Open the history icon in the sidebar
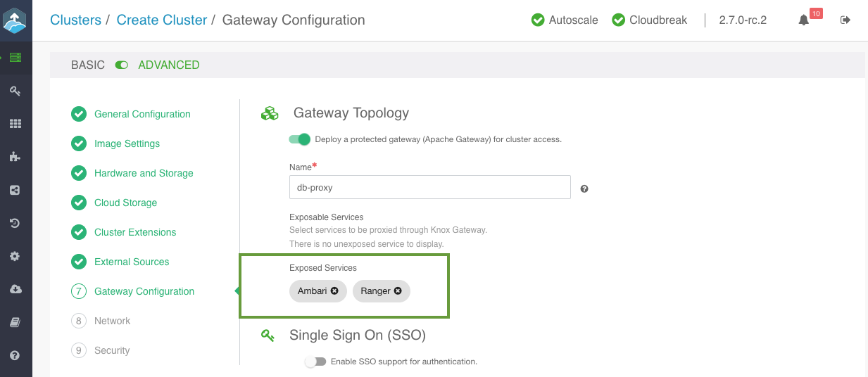Viewport: 868px width, 377px height. click(x=15, y=224)
